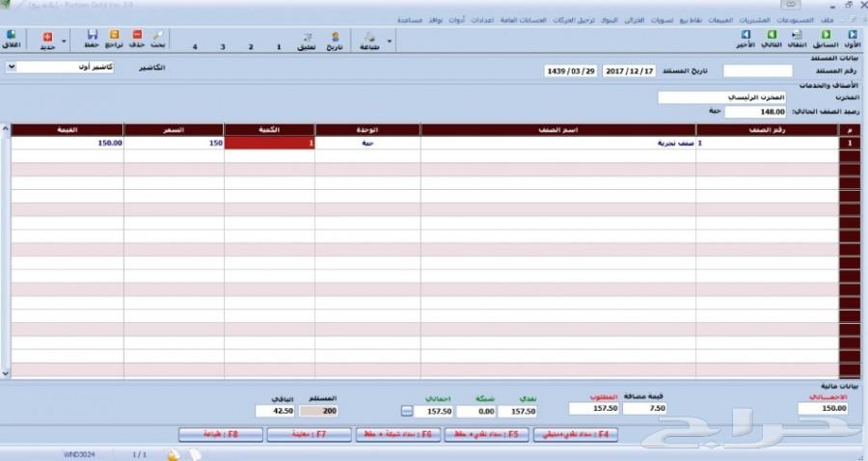Save the document using the حفظ icon

pos(92,40)
